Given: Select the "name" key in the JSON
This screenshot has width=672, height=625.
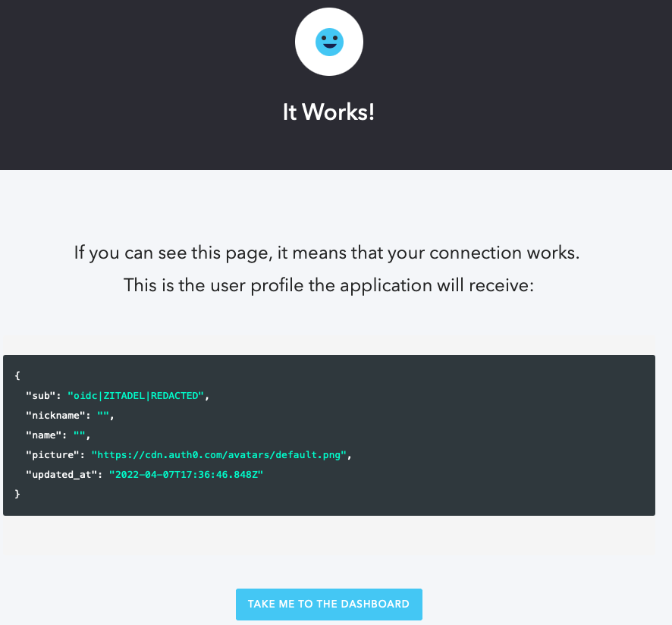Looking at the screenshot, I should tap(46, 435).
